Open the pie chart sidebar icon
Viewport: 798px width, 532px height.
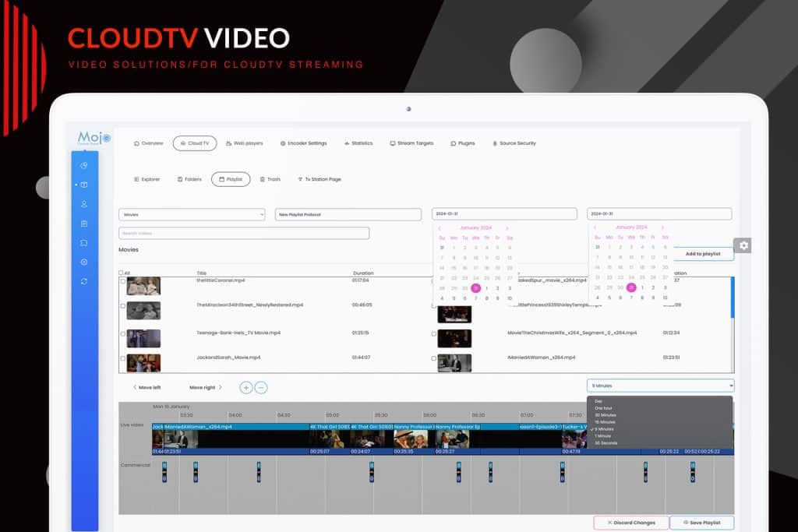[84, 165]
